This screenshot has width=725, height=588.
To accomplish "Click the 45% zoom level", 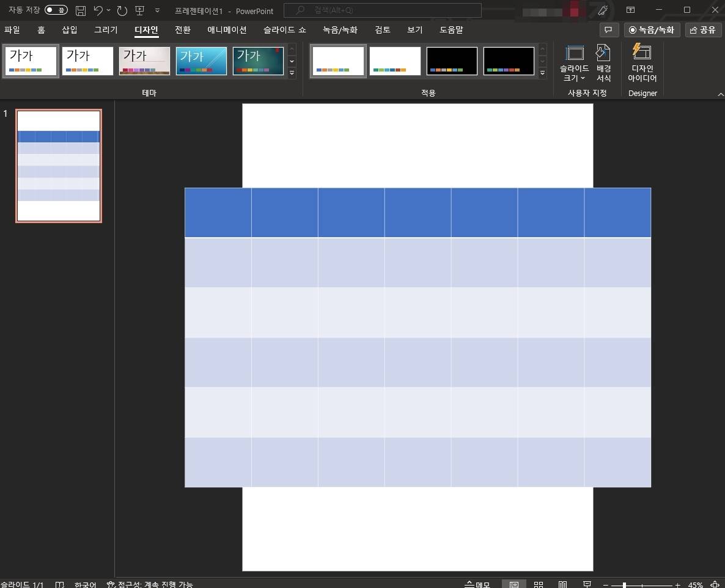I will click(696, 585).
